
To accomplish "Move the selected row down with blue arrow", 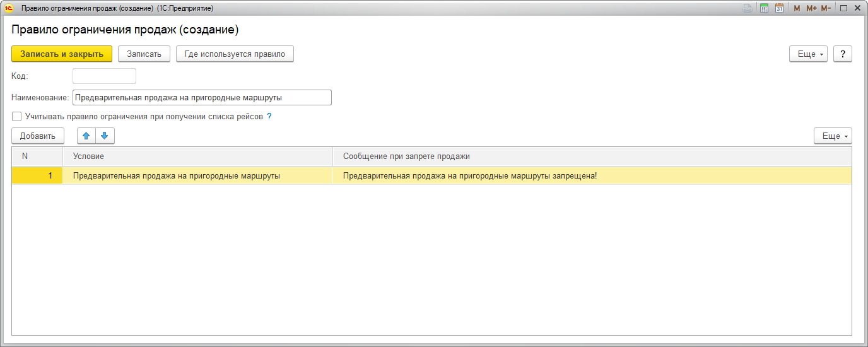I will pos(105,136).
